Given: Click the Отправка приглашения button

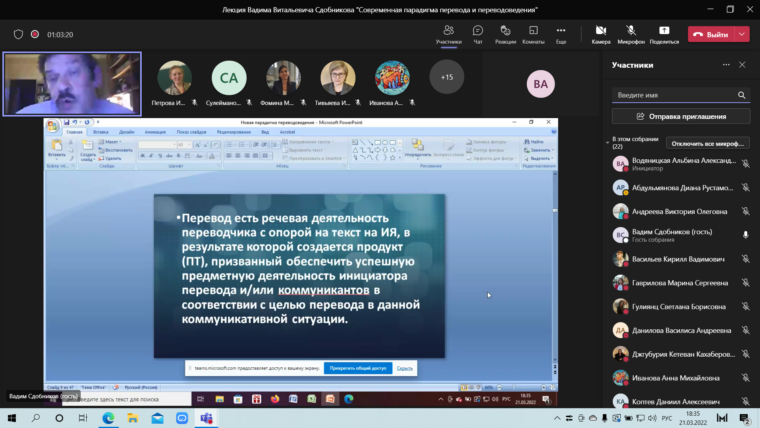Looking at the screenshot, I should coord(680,116).
